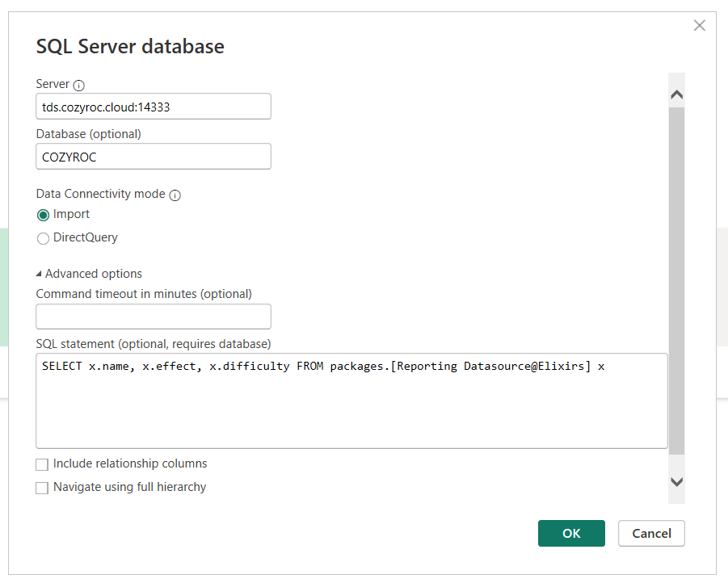Select the Import connectivity mode

click(x=41, y=215)
